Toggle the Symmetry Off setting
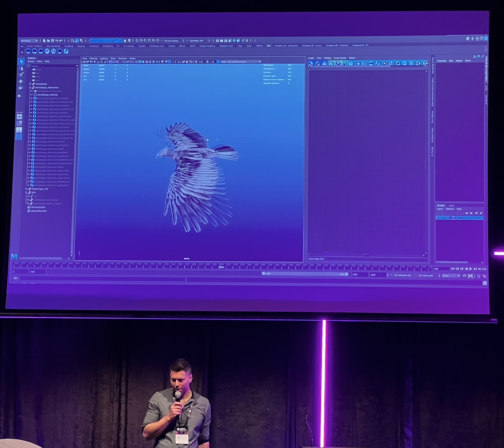 coord(196,41)
